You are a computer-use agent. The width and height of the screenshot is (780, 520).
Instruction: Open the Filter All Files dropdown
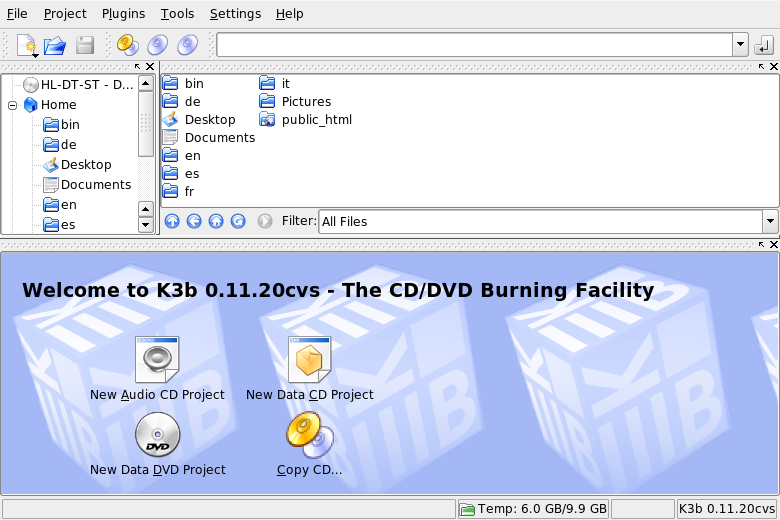tap(770, 221)
